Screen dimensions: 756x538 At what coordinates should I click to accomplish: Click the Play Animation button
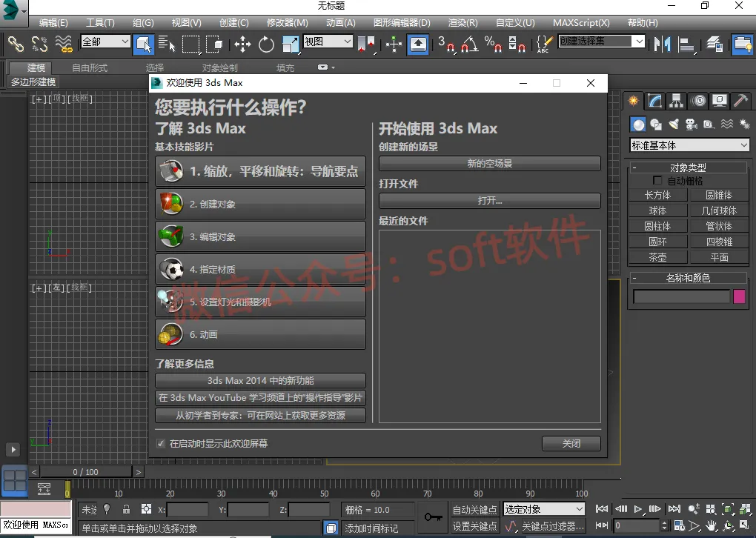point(638,509)
